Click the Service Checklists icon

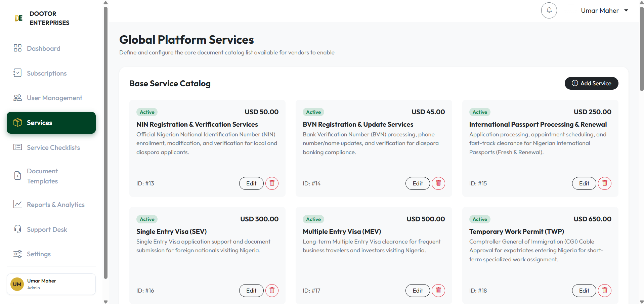[17, 147]
